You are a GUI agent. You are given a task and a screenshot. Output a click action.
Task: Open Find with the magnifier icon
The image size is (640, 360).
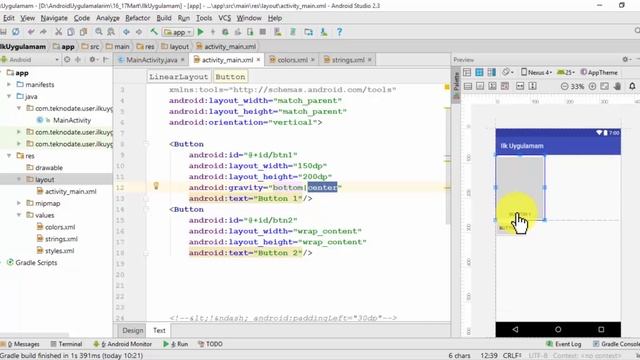pyautogui.click(x=99, y=32)
